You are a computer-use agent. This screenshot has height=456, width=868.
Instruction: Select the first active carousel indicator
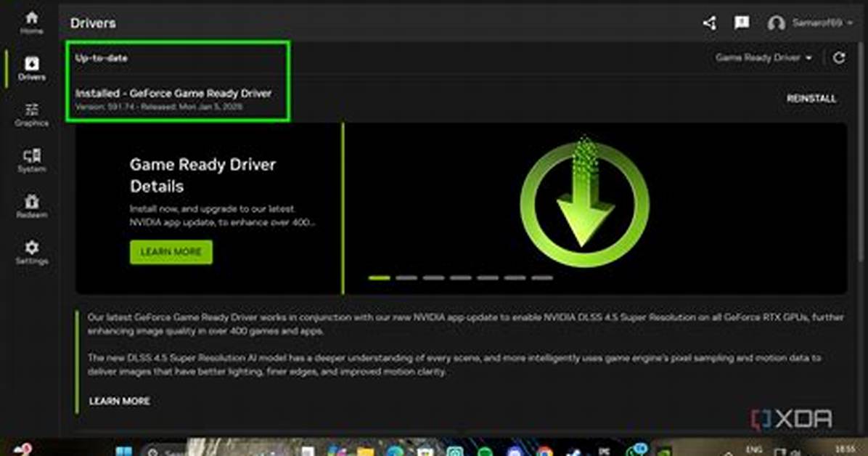[x=379, y=277]
